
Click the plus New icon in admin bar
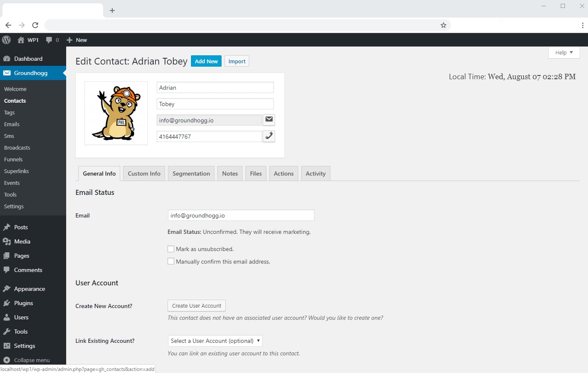(x=70, y=40)
